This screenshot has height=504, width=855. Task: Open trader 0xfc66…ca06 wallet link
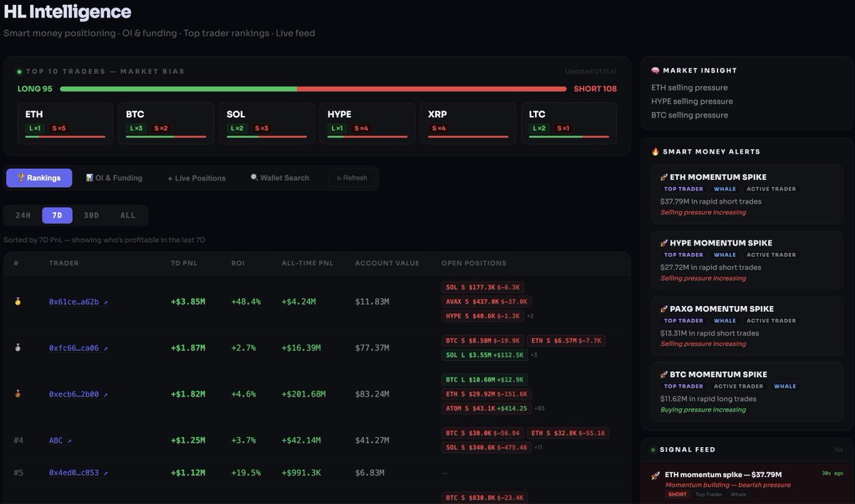78,348
